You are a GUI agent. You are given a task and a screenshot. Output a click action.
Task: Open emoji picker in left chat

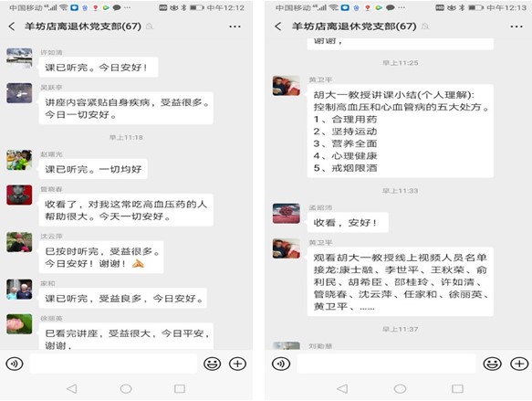tap(212, 364)
